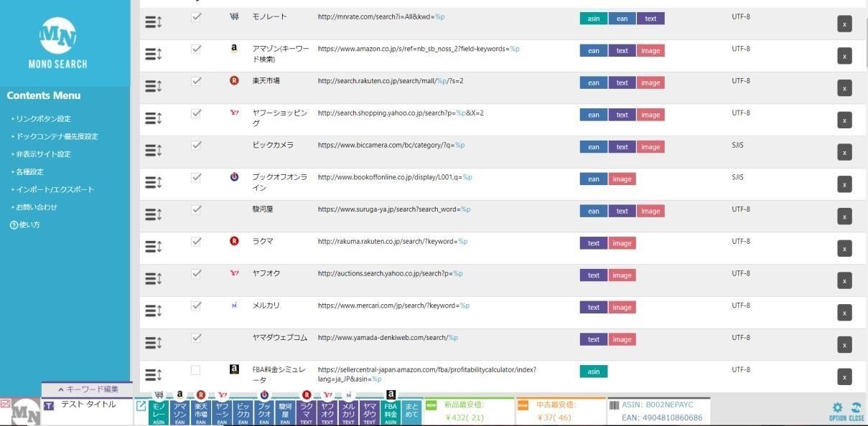Toggle the メルカリ checkbox off
The width and height of the screenshot is (868, 426).
[195, 306]
